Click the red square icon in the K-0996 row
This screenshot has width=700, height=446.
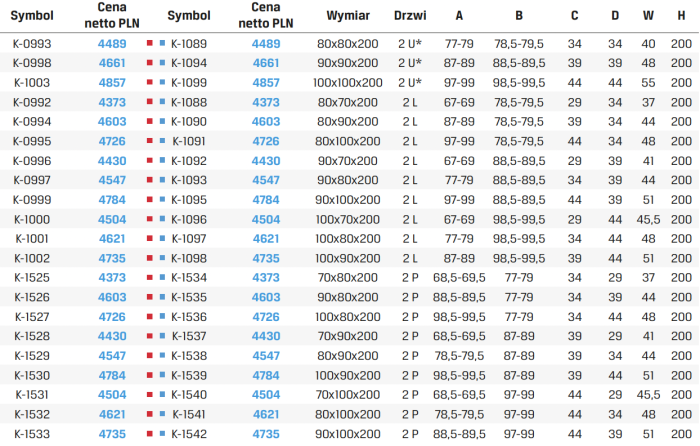[150, 160]
